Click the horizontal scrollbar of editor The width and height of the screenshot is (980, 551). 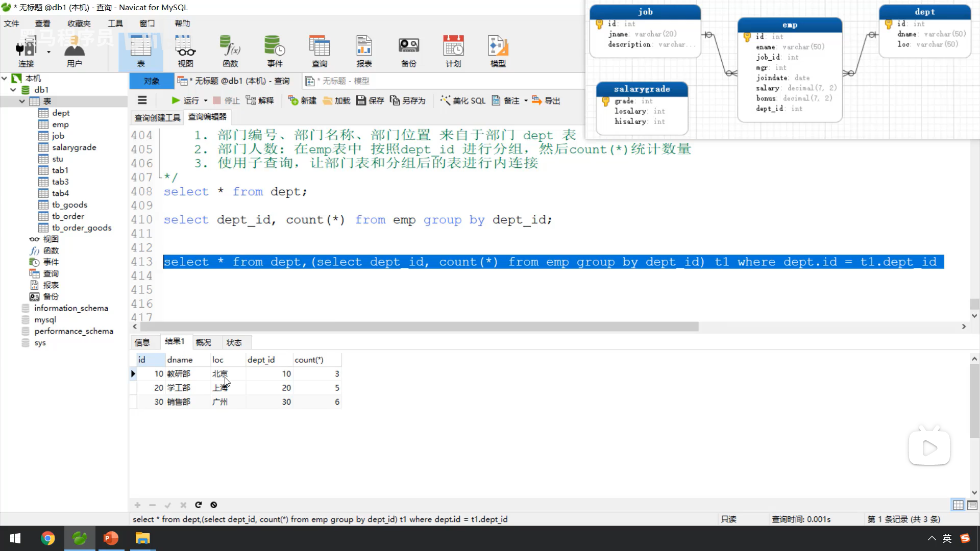point(419,327)
